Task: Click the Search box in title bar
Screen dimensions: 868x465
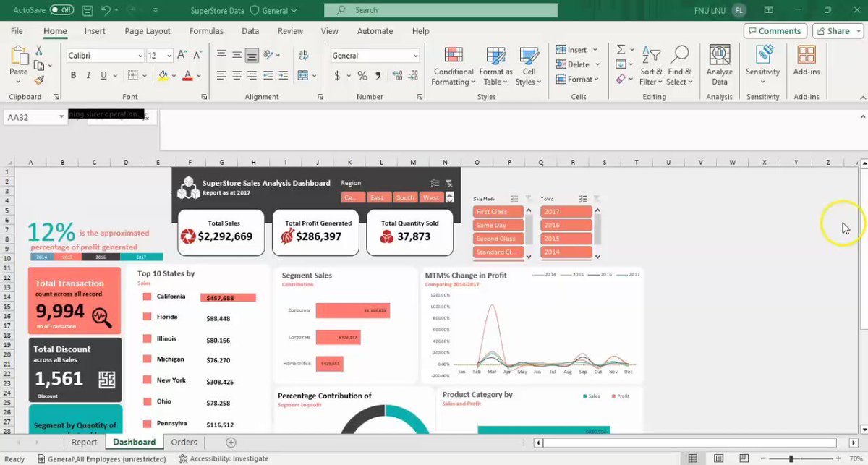Action: [x=441, y=10]
